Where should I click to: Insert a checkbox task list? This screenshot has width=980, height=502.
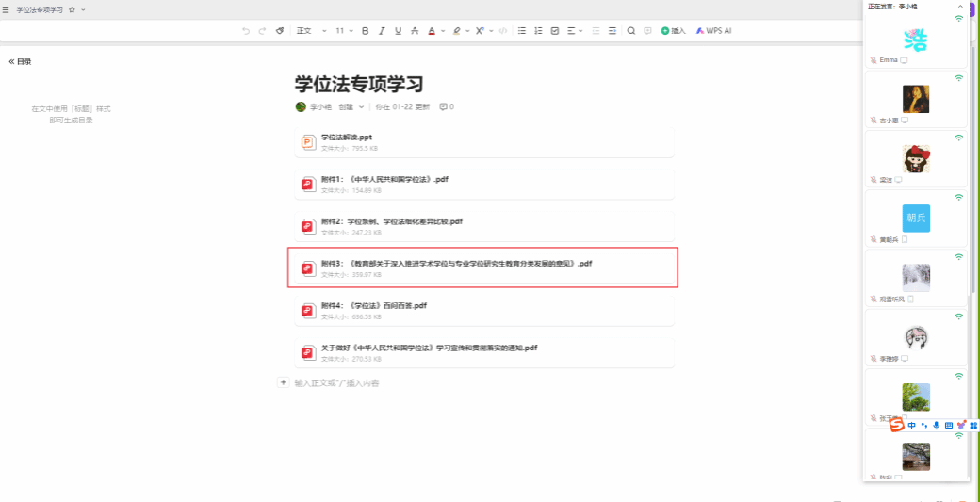coord(554,31)
